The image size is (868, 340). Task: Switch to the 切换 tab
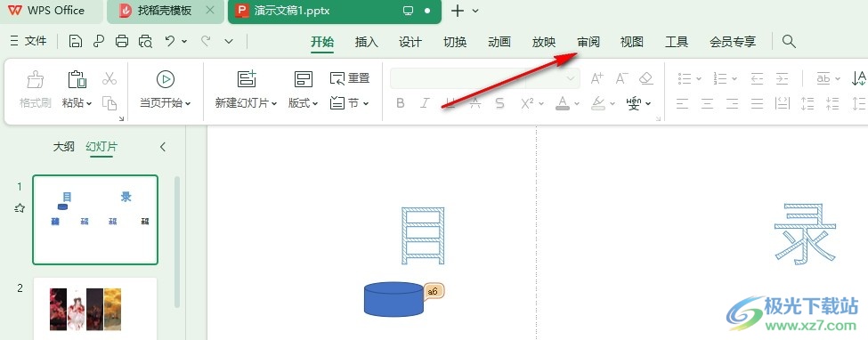pyautogui.click(x=455, y=42)
